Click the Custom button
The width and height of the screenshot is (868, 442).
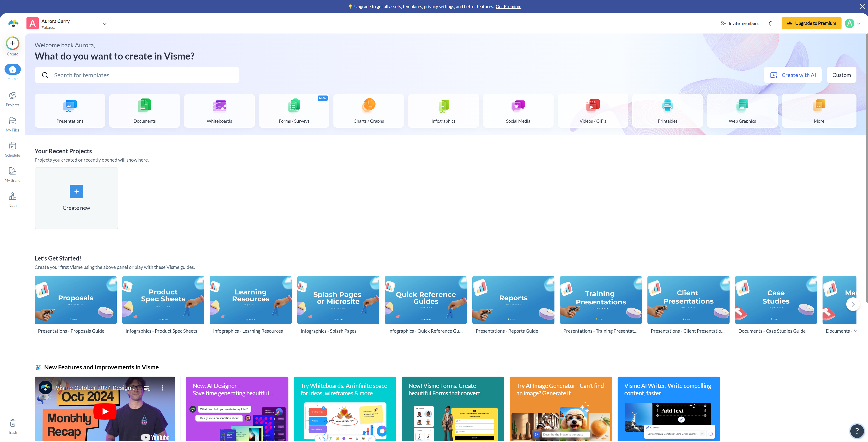tap(841, 75)
